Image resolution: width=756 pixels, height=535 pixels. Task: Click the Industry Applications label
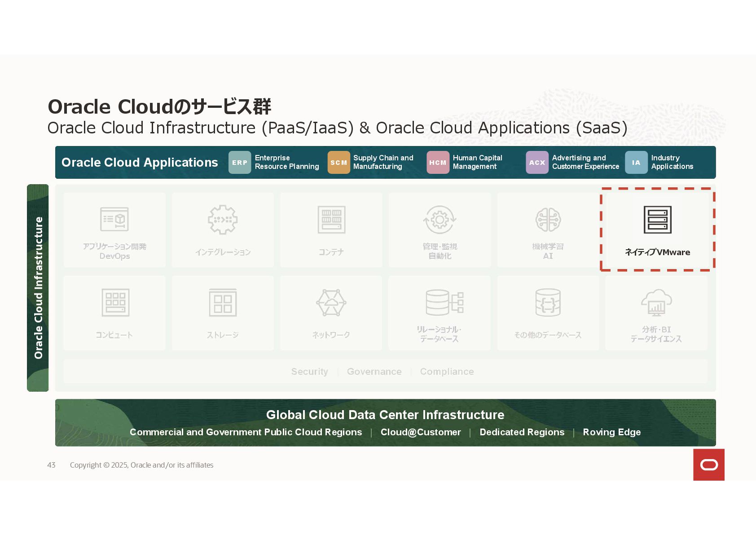point(672,162)
